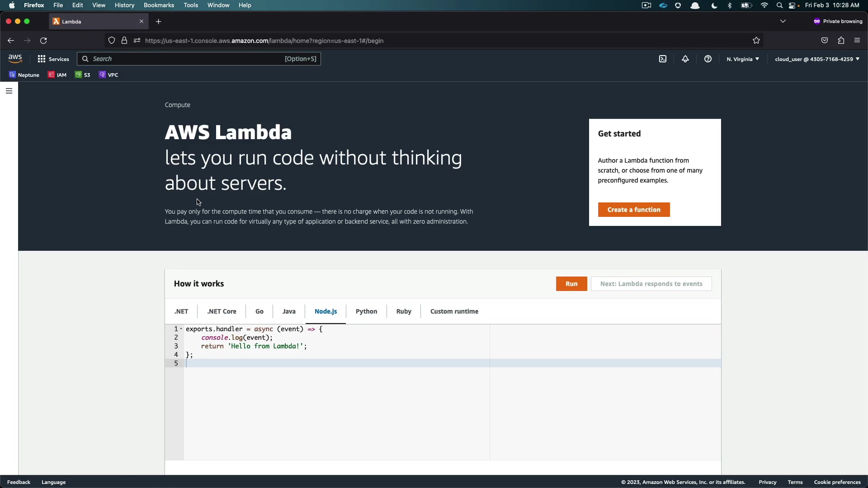Image resolution: width=868 pixels, height=488 pixels.
Task: Open AWS CloudShell icon
Action: coord(663,59)
